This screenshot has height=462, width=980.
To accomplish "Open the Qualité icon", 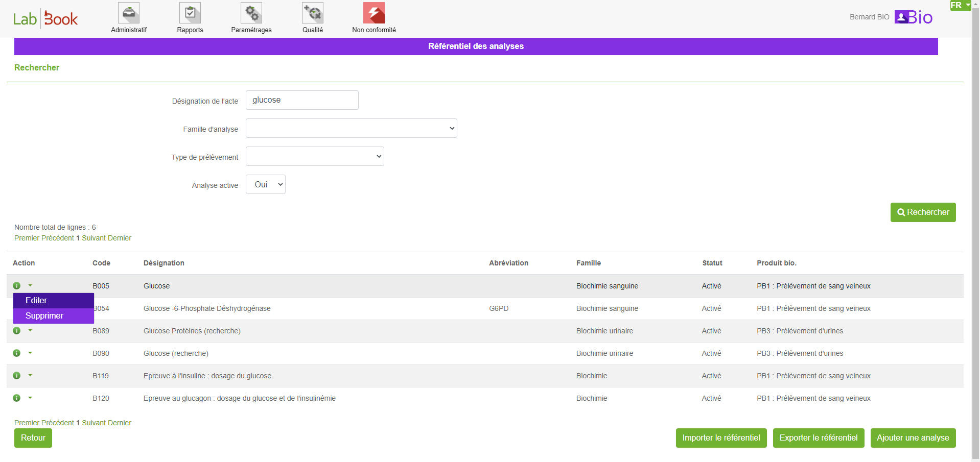I will tap(313, 13).
